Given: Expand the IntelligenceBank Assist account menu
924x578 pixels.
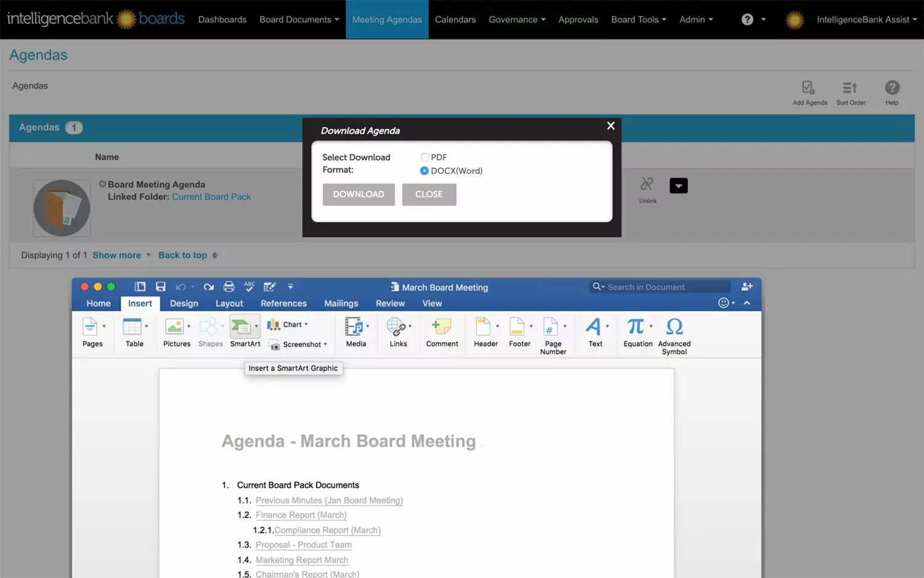Looking at the screenshot, I should coord(867,20).
